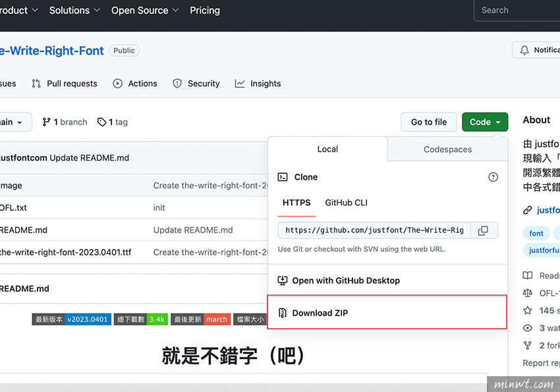Select the GitHub CLI clone tab
Viewport: 560px width, 392px height.
click(x=346, y=203)
